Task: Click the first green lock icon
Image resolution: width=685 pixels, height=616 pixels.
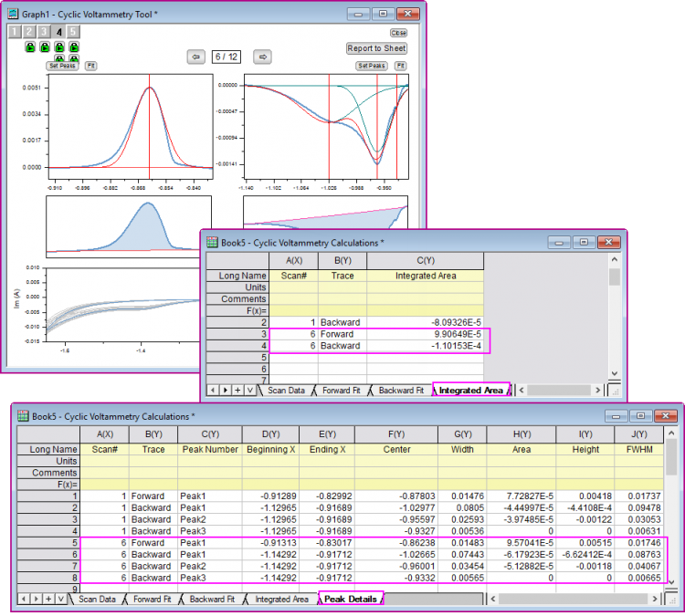Action: point(30,47)
